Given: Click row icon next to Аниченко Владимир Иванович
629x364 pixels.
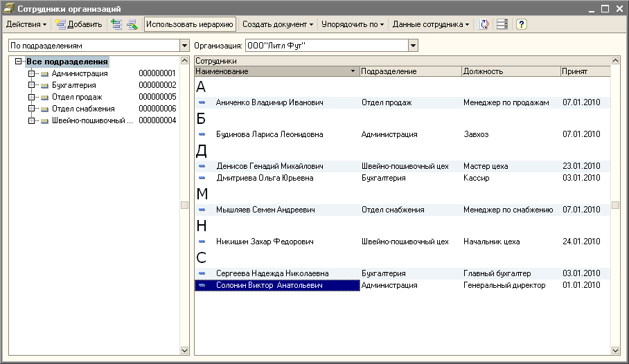Looking at the screenshot, I should [x=202, y=102].
